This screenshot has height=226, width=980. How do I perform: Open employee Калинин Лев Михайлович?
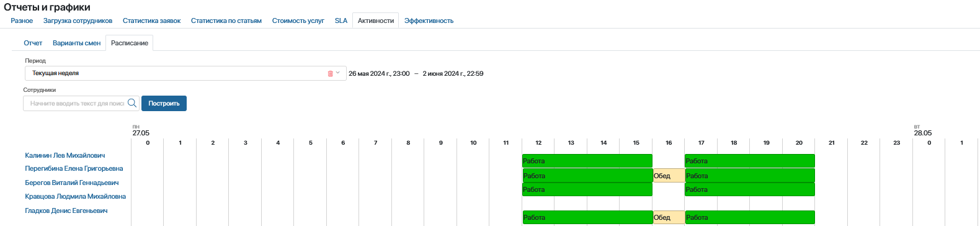click(x=65, y=155)
